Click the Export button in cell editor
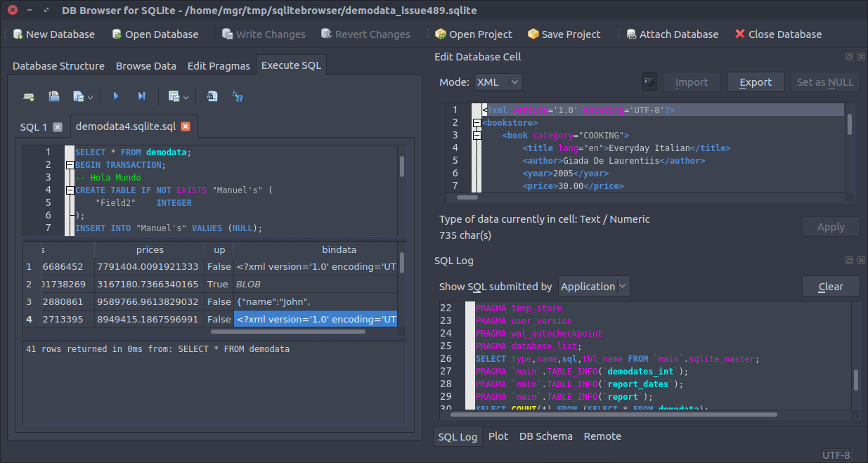Image resolution: width=868 pixels, height=463 pixels. coord(755,81)
